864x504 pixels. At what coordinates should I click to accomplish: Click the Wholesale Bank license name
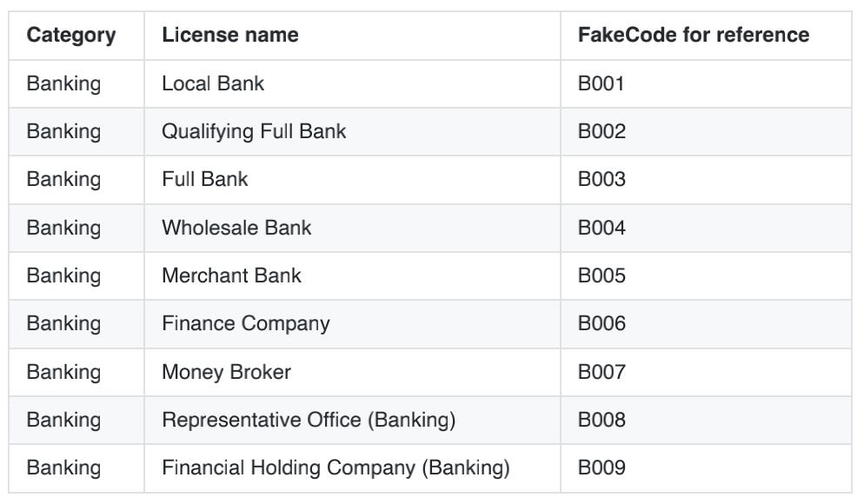pyautogui.click(x=236, y=229)
